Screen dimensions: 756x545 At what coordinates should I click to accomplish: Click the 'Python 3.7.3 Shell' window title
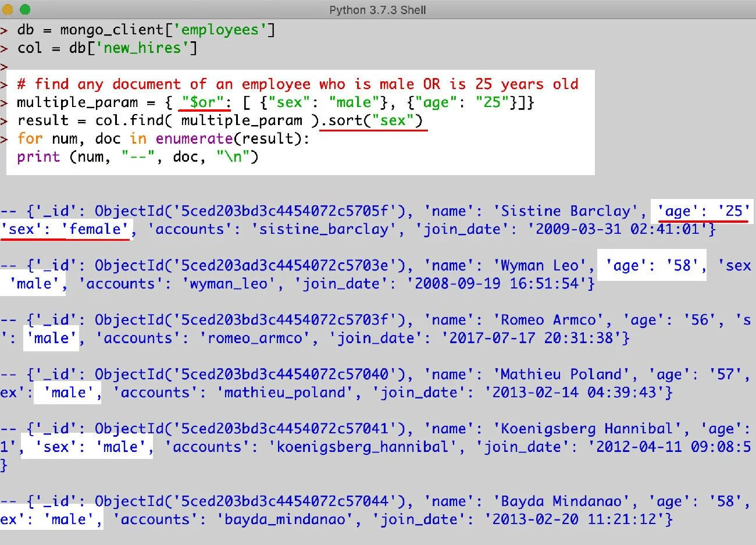[x=377, y=10]
